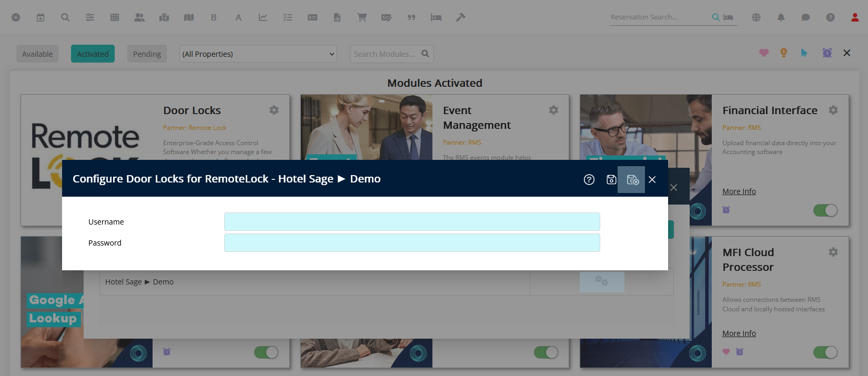Viewport: 868px width, 376px height.
Task: Open More Info link for MFI Cloud Processor
Action: tap(739, 333)
